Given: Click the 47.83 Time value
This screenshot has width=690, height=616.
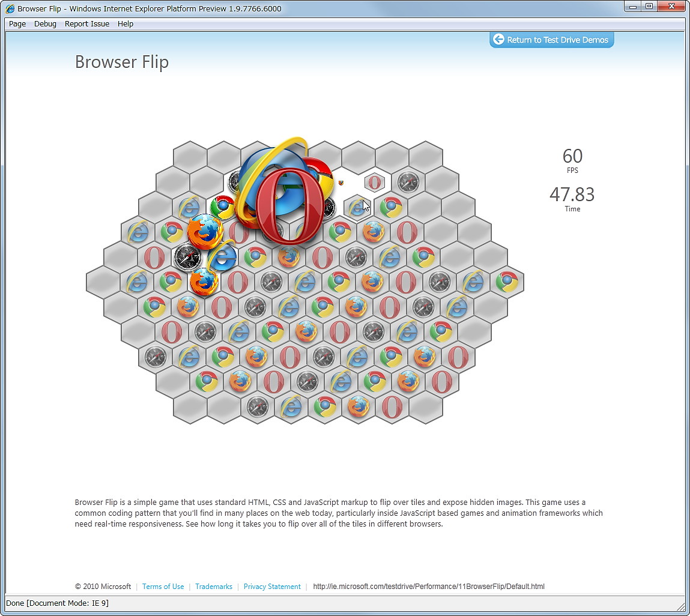Looking at the screenshot, I should tap(572, 194).
